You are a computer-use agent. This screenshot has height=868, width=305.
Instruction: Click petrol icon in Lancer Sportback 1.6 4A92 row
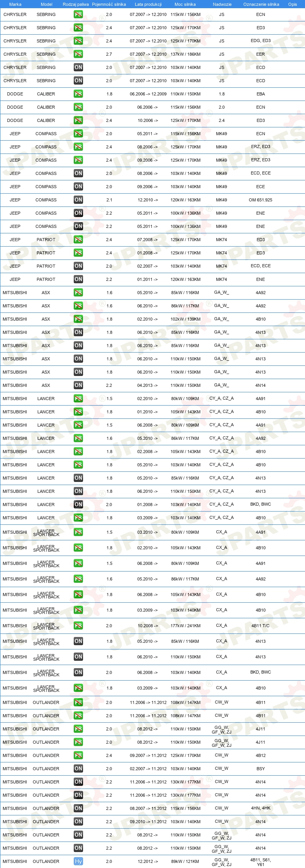78,579
